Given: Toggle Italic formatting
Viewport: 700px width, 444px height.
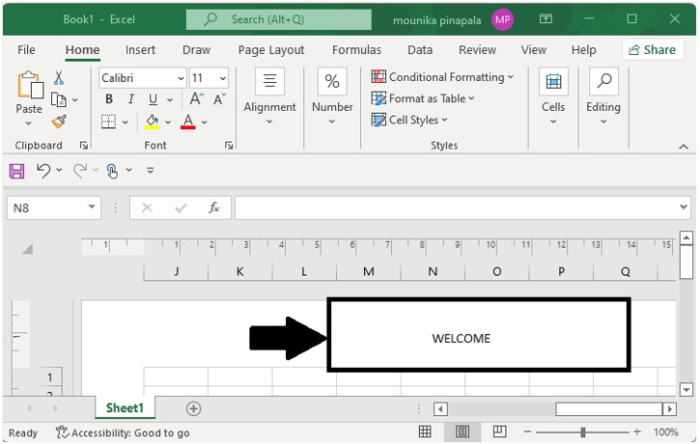Looking at the screenshot, I should coord(131,99).
